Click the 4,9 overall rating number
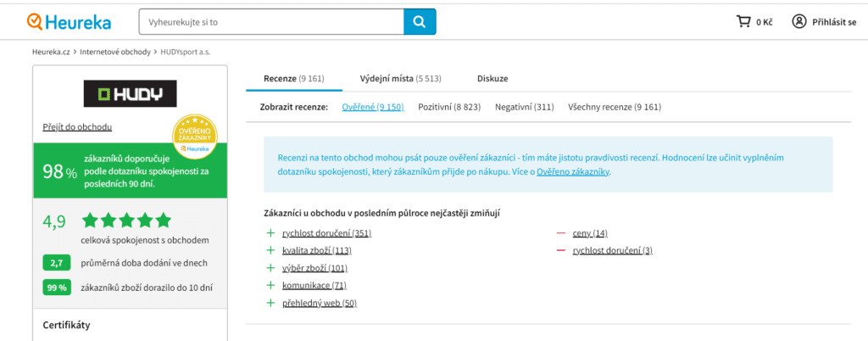 (54, 221)
